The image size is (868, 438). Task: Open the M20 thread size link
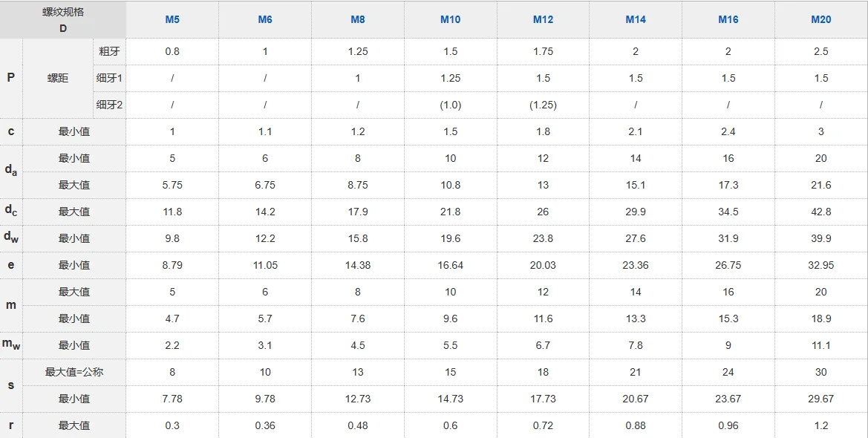tap(821, 19)
